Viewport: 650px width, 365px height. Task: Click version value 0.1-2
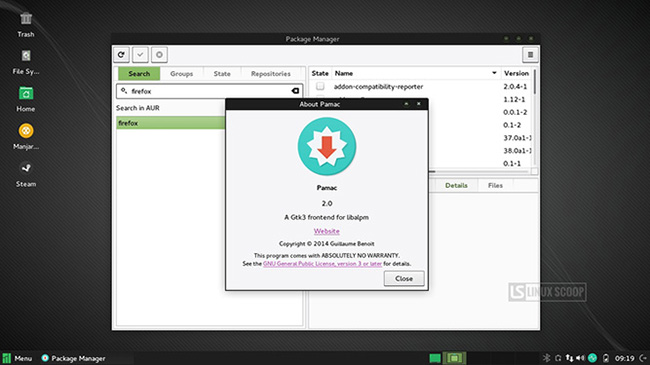click(x=512, y=125)
